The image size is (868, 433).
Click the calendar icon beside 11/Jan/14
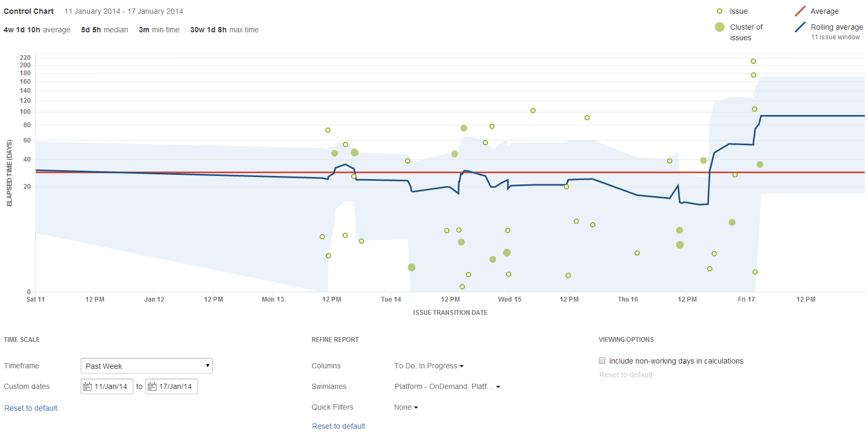point(87,386)
